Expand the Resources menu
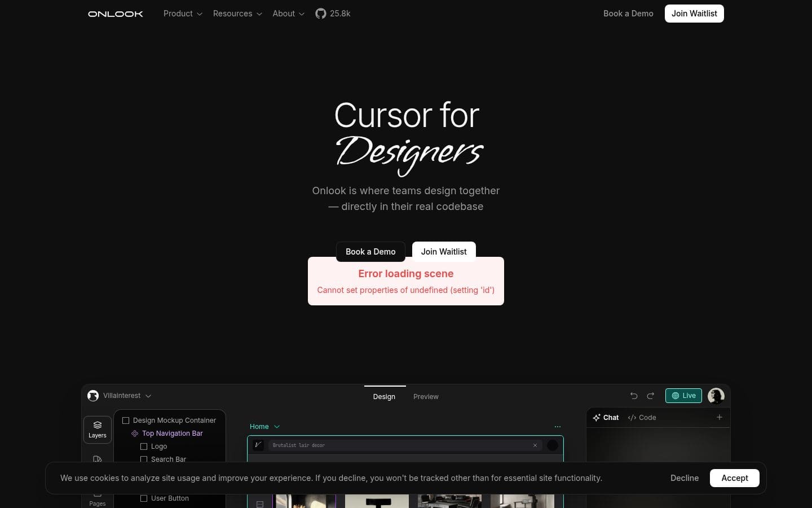 237,14
